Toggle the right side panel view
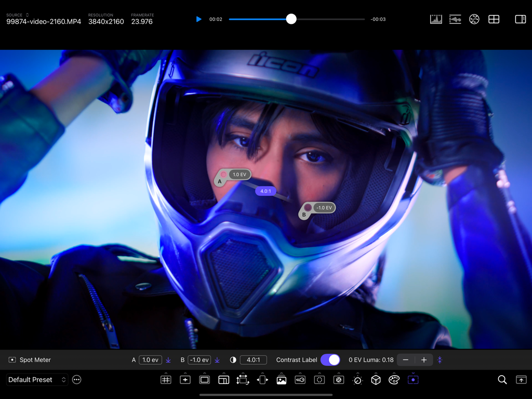The height and width of the screenshot is (399, 532). point(520,19)
